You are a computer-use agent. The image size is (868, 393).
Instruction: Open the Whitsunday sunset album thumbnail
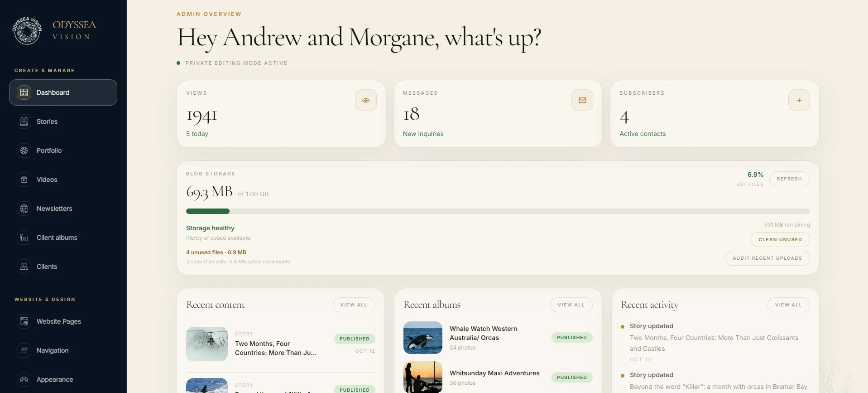(423, 377)
